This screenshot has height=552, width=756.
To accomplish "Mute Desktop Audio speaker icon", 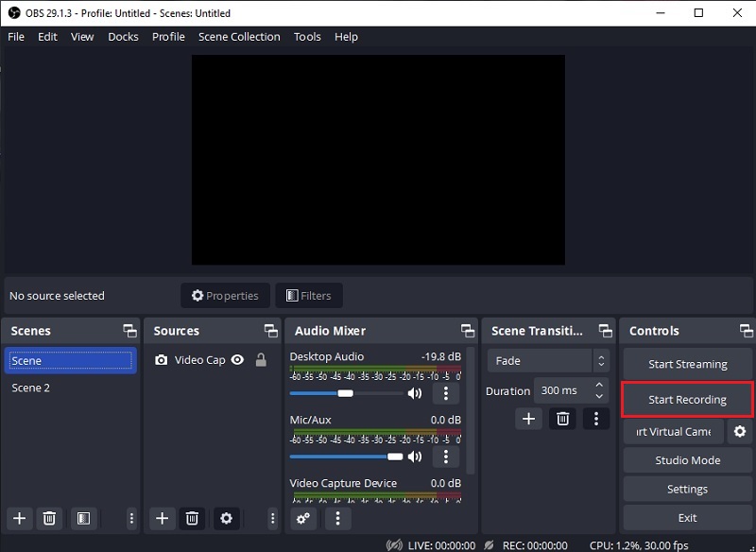I will point(415,394).
